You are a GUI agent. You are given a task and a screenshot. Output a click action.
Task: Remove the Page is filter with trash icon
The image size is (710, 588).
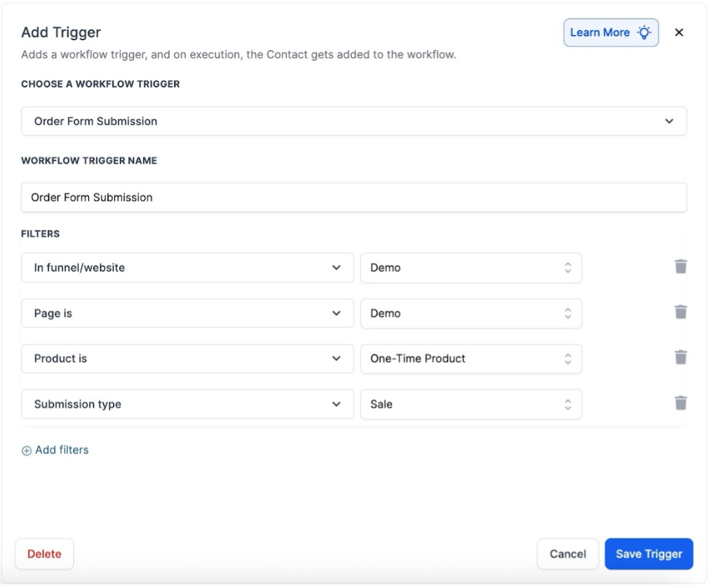click(x=680, y=312)
